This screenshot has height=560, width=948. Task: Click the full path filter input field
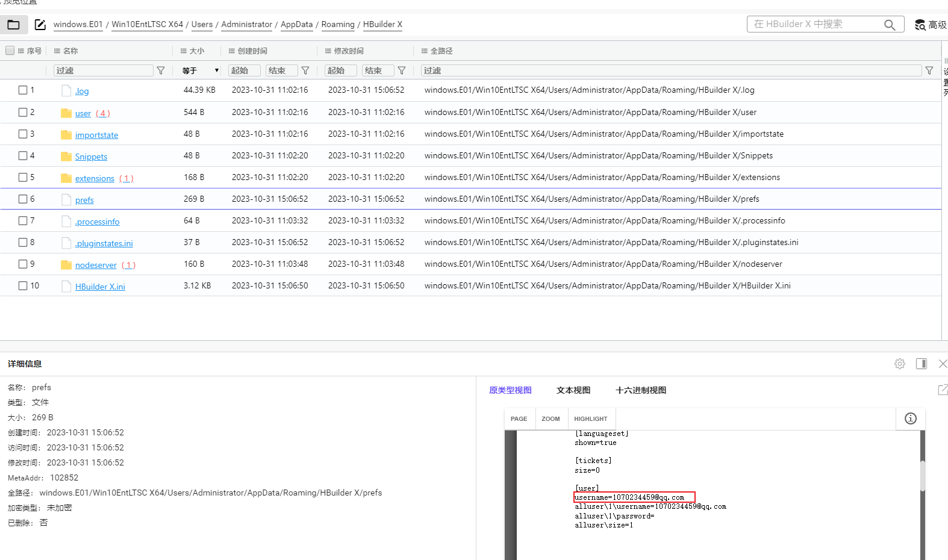pos(672,70)
